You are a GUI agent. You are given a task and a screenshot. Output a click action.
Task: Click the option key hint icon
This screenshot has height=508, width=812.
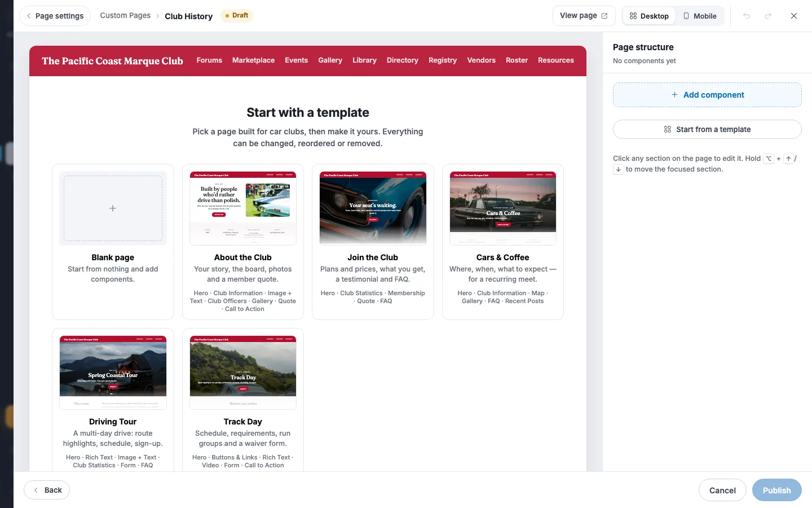tap(769, 159)
